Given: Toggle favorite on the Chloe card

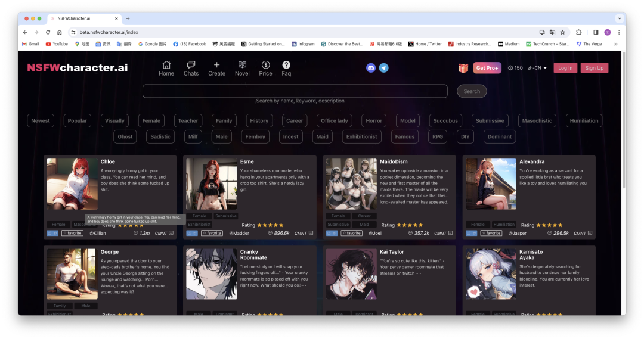Looking at the screenshot, I should pos(73,233).
